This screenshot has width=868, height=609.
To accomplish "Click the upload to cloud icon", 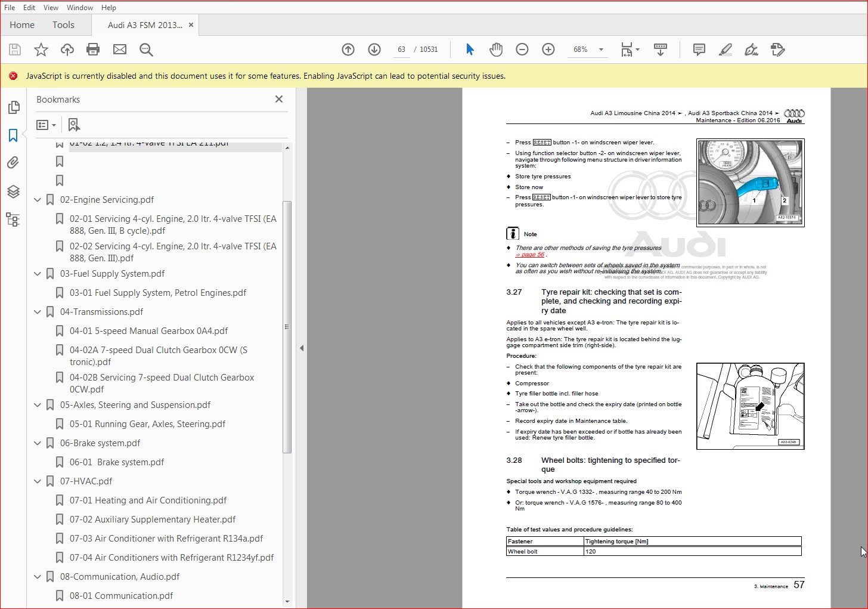I will (67, 50).
